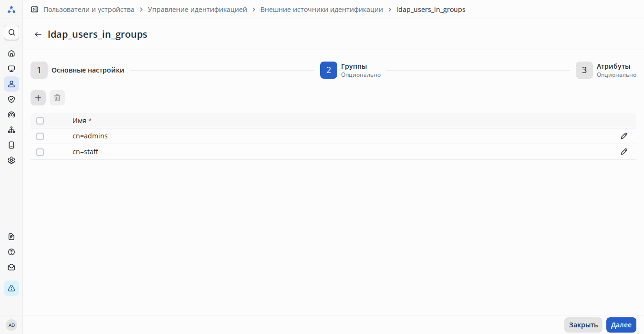The height and width of the screenshot is (334, 644).
Task: Open the users sidebar section
Action: [11, 84]
